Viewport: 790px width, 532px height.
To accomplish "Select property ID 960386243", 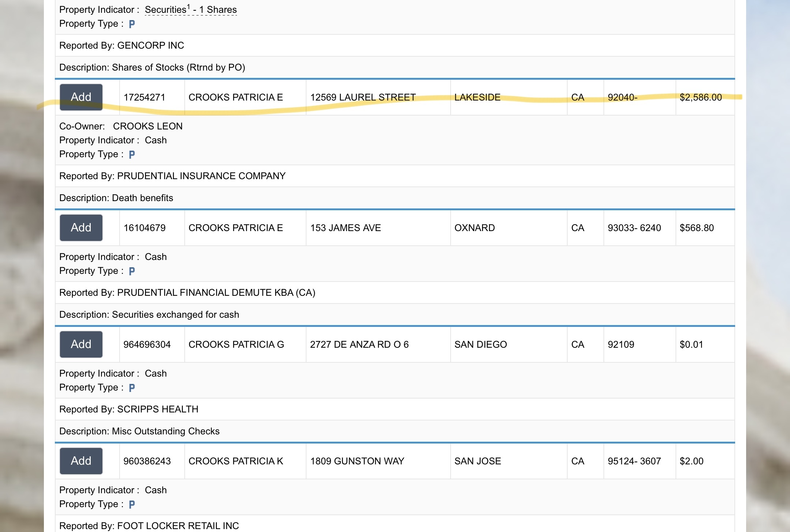I will coord(147,461).
